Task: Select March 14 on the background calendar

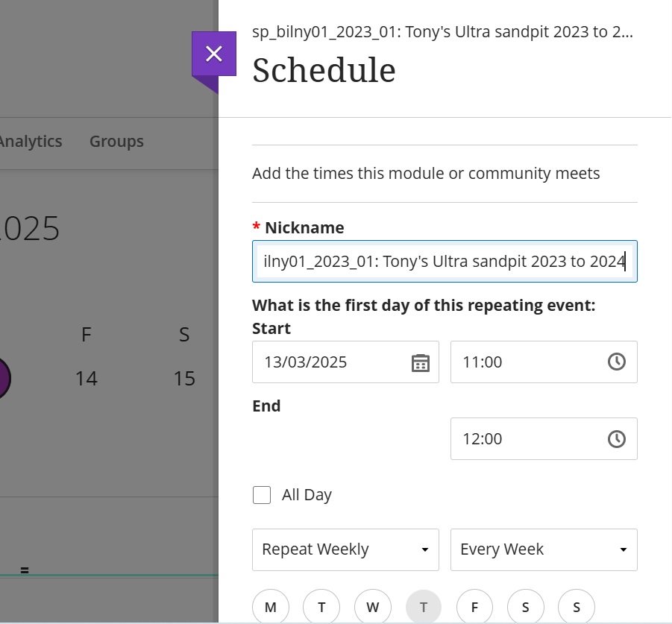Action: [87, 378]
